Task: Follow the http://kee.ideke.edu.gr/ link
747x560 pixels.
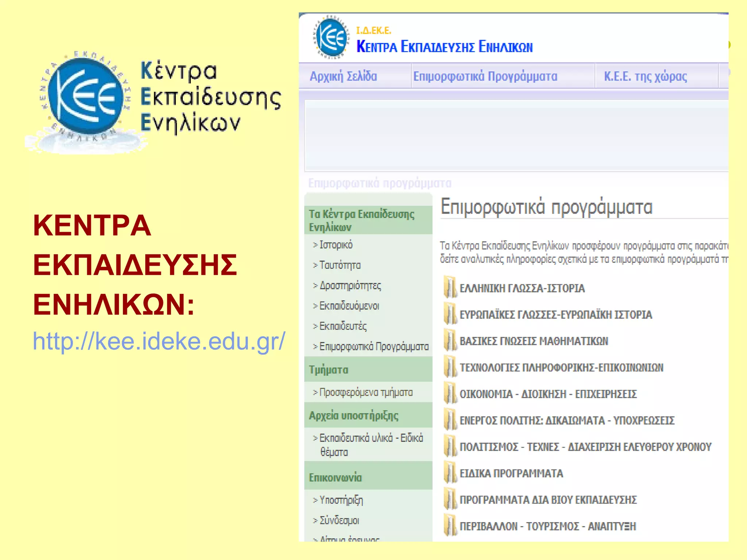Action: click(159, 342)
